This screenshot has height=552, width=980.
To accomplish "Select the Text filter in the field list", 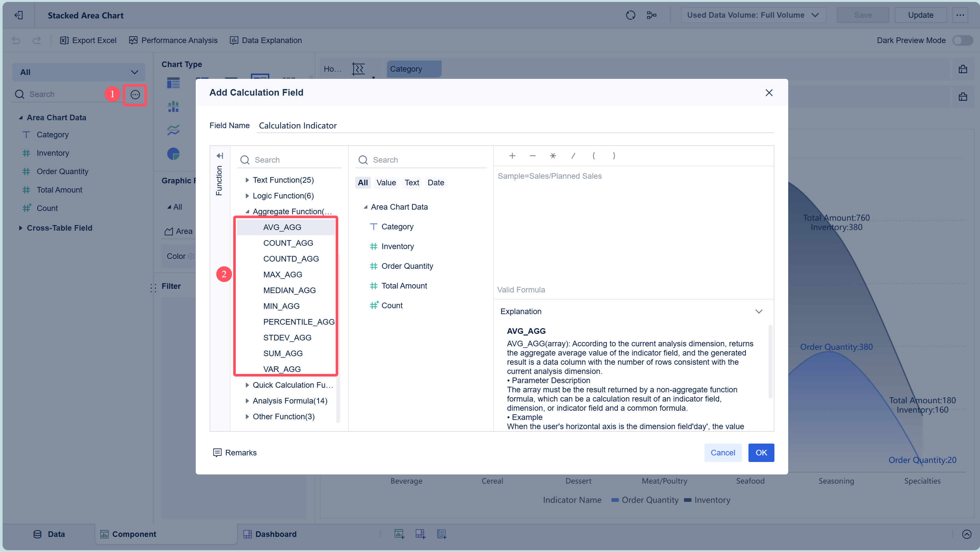I will coord(412,182).
